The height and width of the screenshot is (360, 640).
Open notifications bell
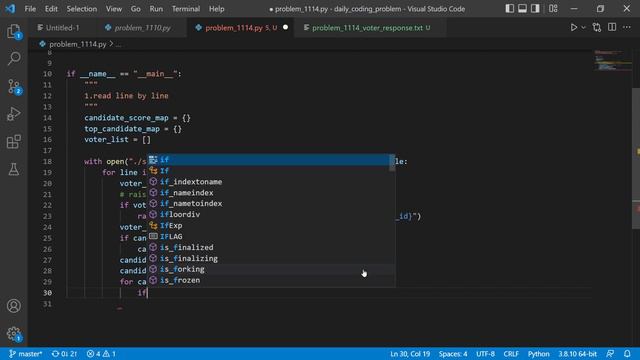[627, 354]
